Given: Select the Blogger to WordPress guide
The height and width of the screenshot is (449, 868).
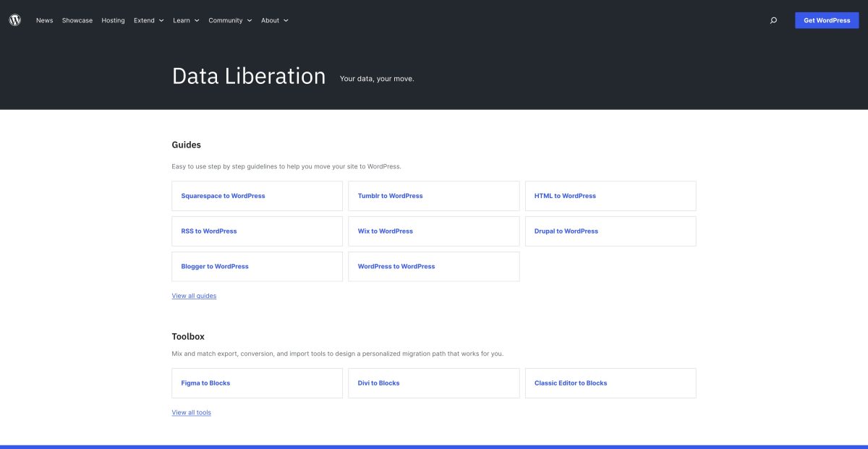Looking at the screenshot, I should coord(214,266).
